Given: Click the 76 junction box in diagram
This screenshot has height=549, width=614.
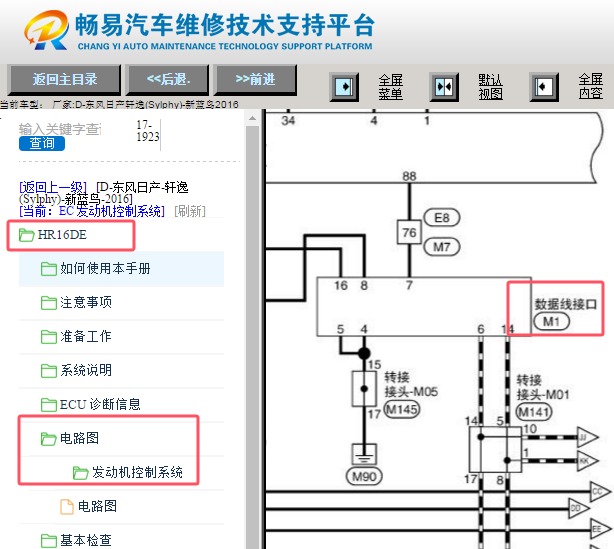Looking at the screenshot, I should tap(409, 232).
